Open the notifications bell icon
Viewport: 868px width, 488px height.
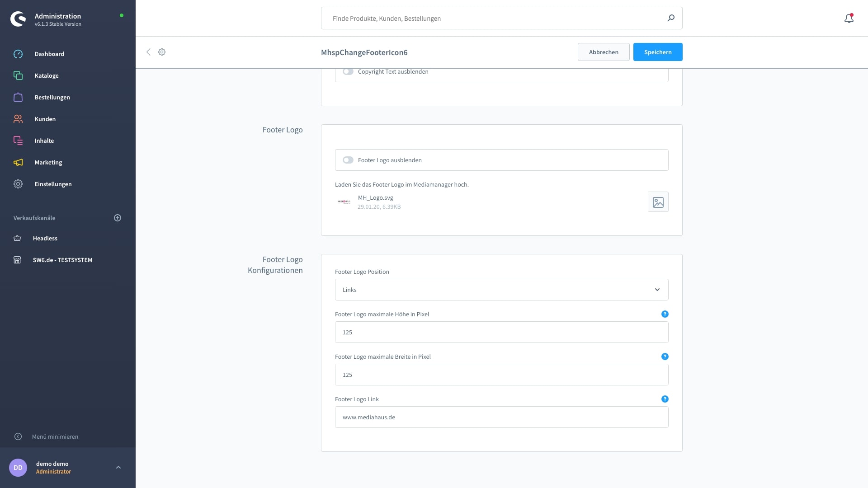pos(849,19)
